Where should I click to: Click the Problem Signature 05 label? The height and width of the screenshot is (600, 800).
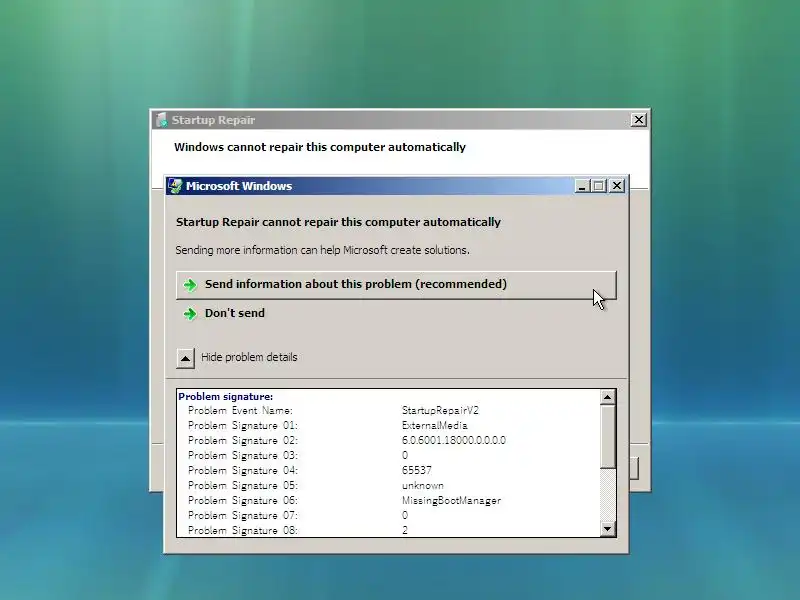pyautogui.click(x=242, y=485)
